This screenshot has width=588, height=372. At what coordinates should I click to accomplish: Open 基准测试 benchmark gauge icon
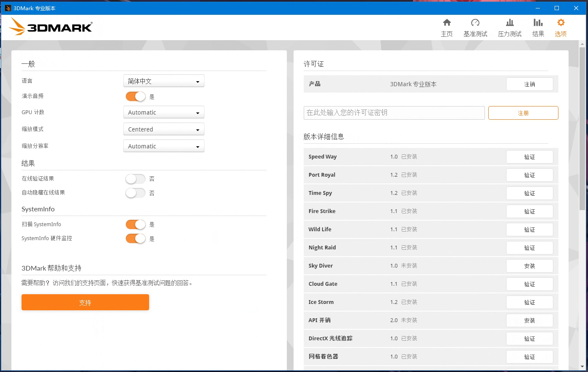(475, 23)
